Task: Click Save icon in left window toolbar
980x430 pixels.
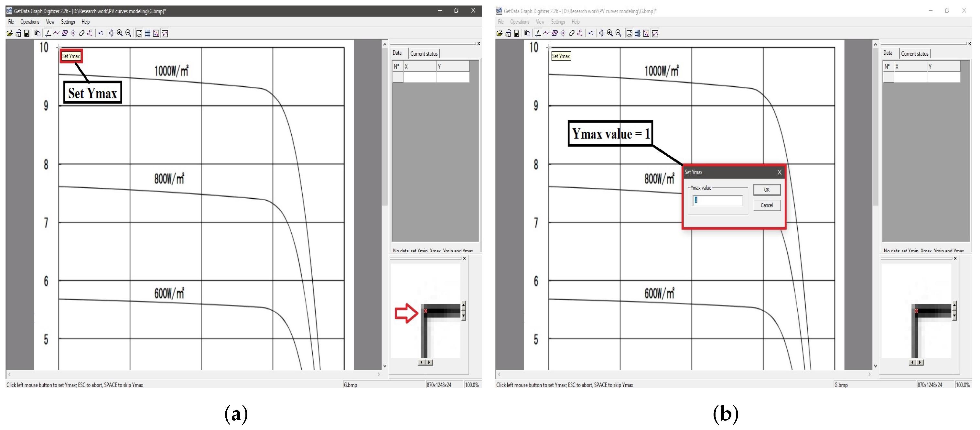Action: click(27, 34)
